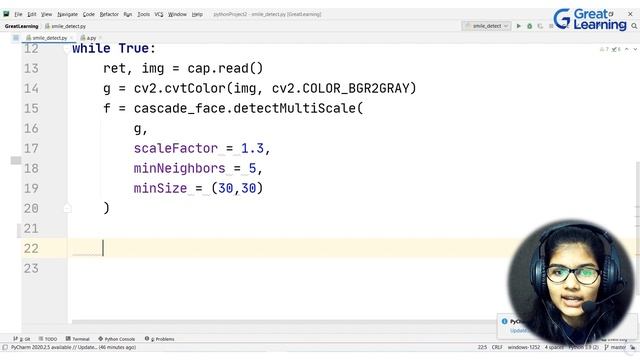640x360 pixels.
Task: Switch to the a.py editor tab
Action: pyautogui.click(x=91, y=38)
